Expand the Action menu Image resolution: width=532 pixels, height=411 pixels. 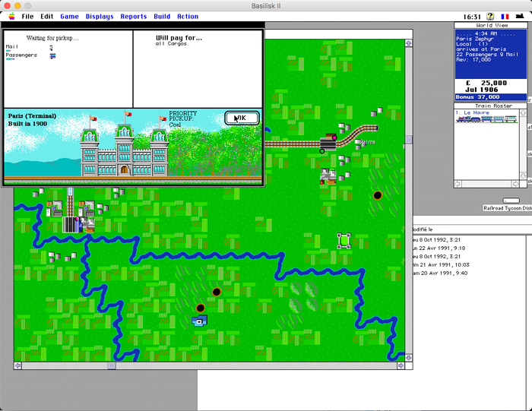188,16
